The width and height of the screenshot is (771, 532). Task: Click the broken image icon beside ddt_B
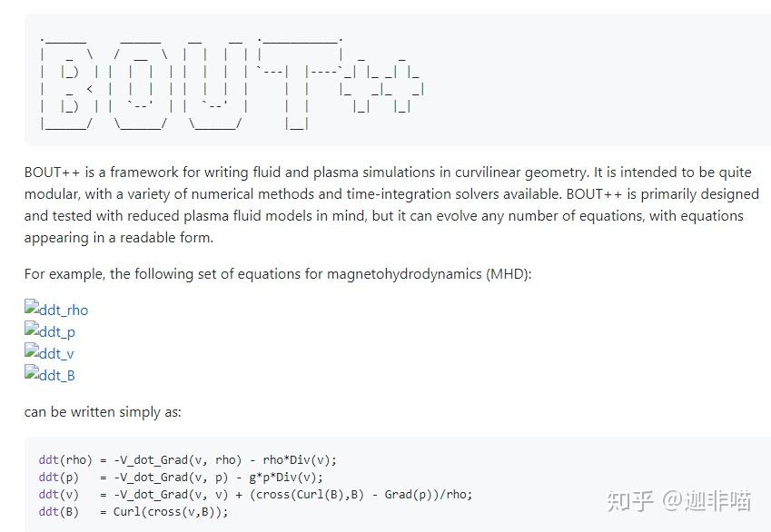coord(32,374)
